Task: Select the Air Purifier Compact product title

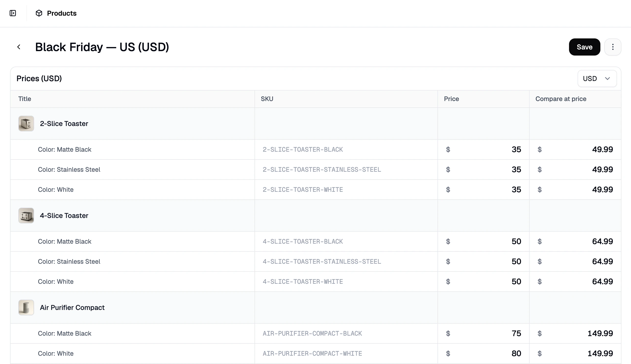Action: 72,307
